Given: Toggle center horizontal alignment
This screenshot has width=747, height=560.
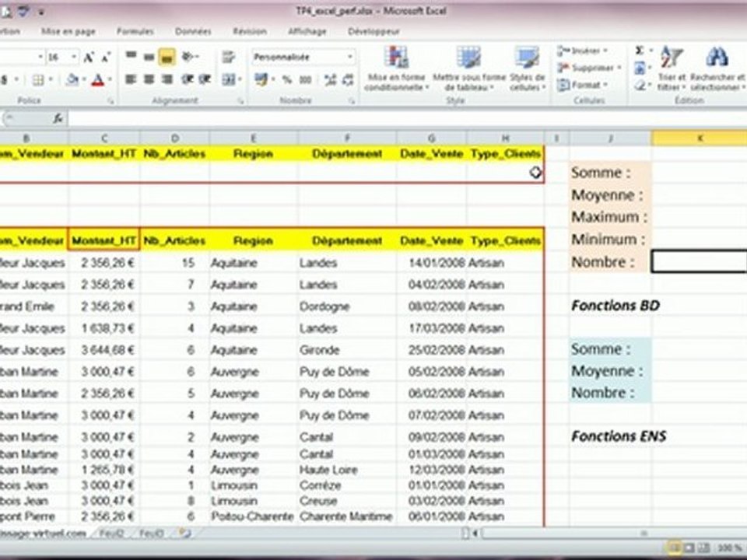Looking at the screenshot, I should tap(149, 79).
